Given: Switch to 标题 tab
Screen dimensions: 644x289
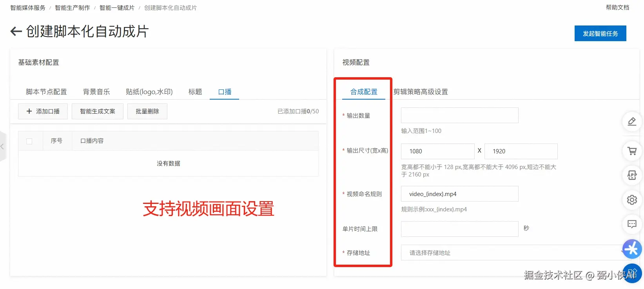Looking at the screenshot, I should [195, 92].
